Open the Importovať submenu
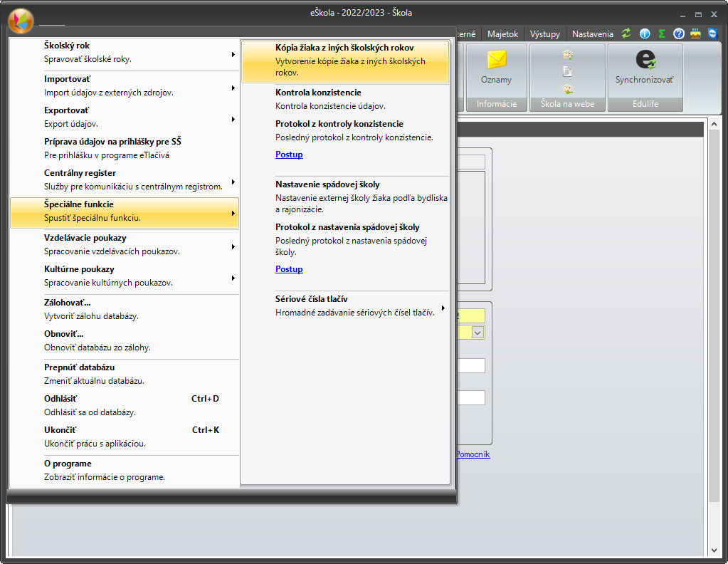This screenshot has width=728, height=564. pyautogui.click(x=125, y=86)
